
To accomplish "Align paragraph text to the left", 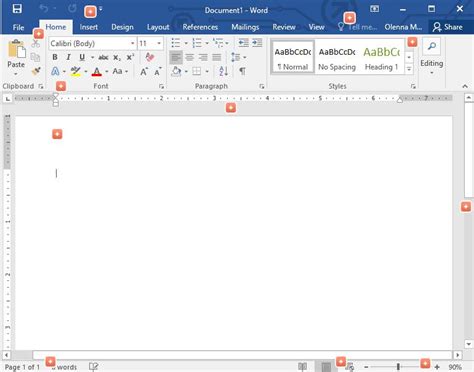I will (x=176, y=57).
